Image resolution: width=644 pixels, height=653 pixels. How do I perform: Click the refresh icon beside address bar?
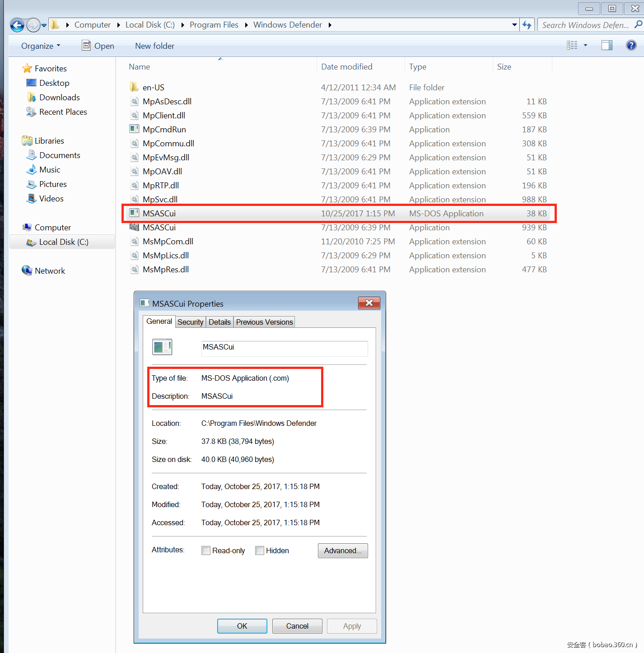click(527, 25)
